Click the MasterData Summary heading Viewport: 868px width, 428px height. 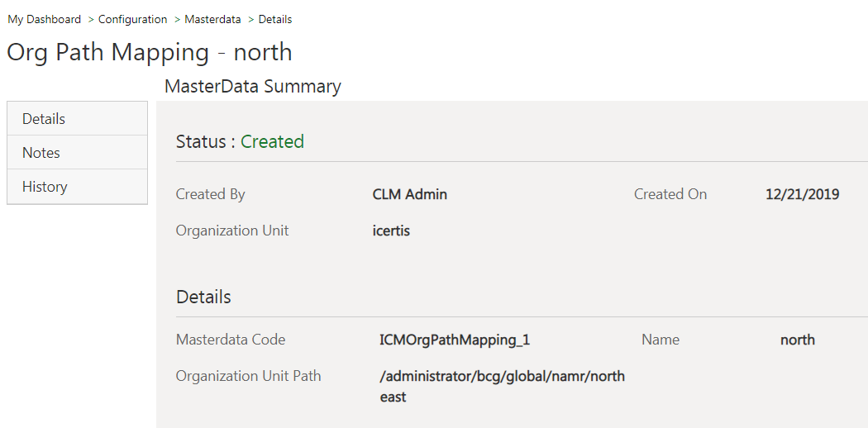tap(252, 87)
